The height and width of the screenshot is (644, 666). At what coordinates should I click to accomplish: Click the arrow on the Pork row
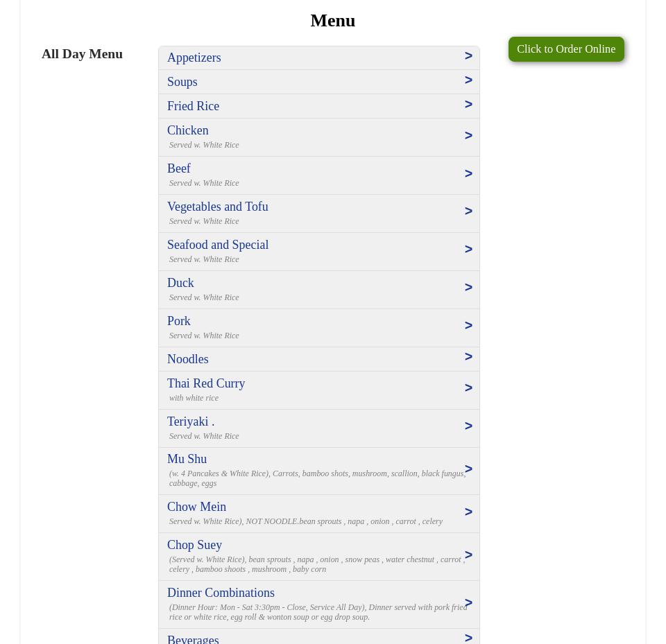click(x=468, y=326)
